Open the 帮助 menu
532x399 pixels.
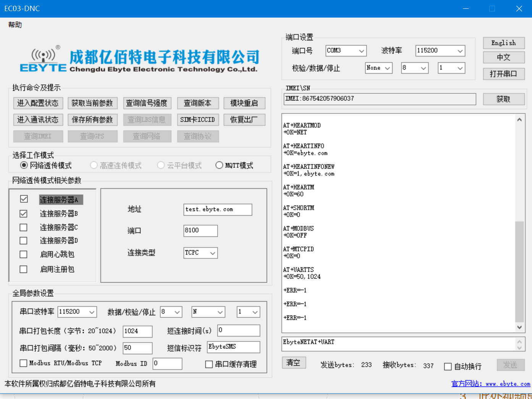point(15,25)
